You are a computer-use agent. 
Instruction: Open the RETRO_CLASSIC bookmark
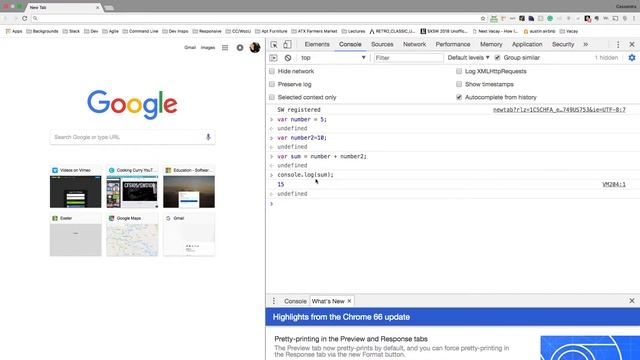point(392,31)
